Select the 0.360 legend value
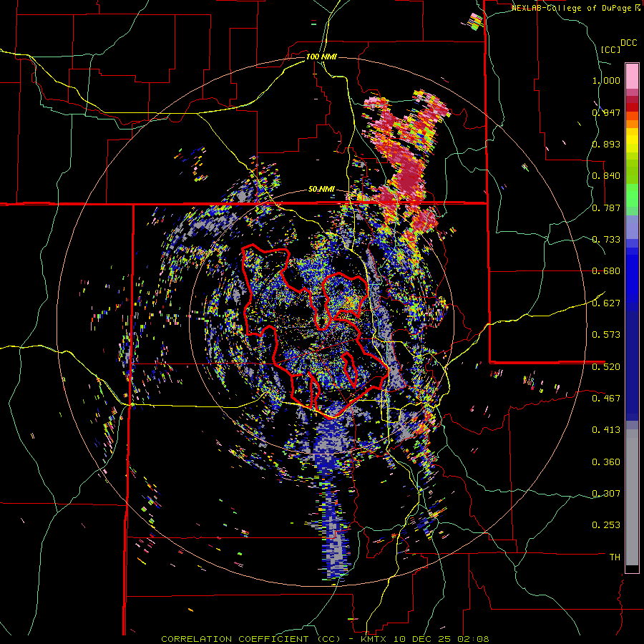 point(606,462)
